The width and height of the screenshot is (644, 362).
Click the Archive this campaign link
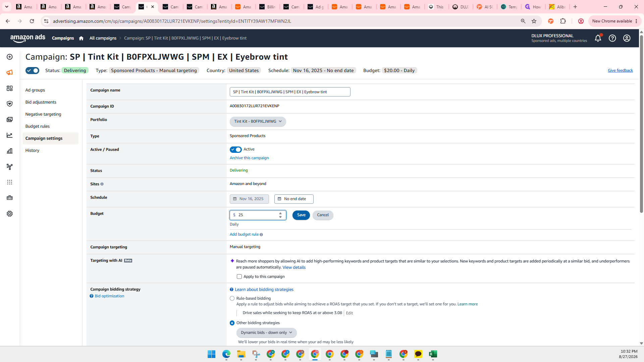pos(249,158)
